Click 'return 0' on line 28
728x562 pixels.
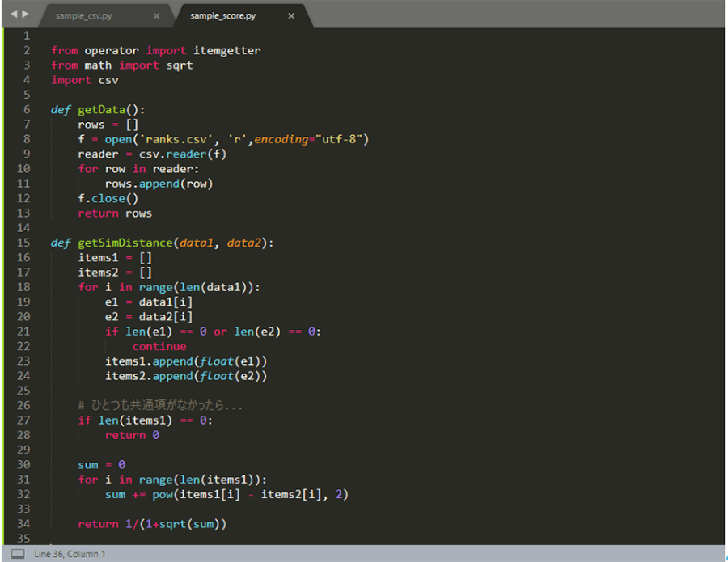pos(132,435)
